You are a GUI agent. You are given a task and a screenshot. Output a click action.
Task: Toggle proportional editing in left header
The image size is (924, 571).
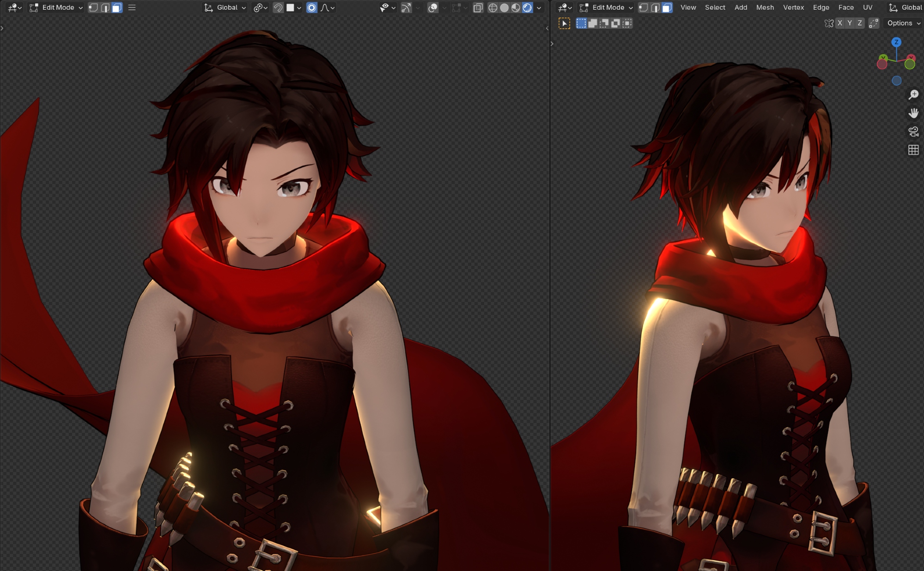[312, 7]
